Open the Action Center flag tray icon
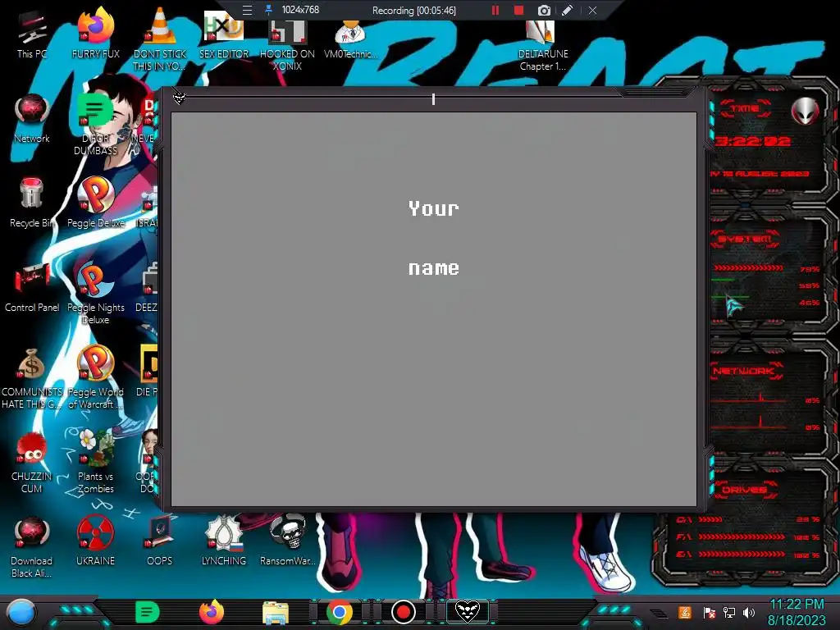The image size is (840, 630). tap(710, 612)
